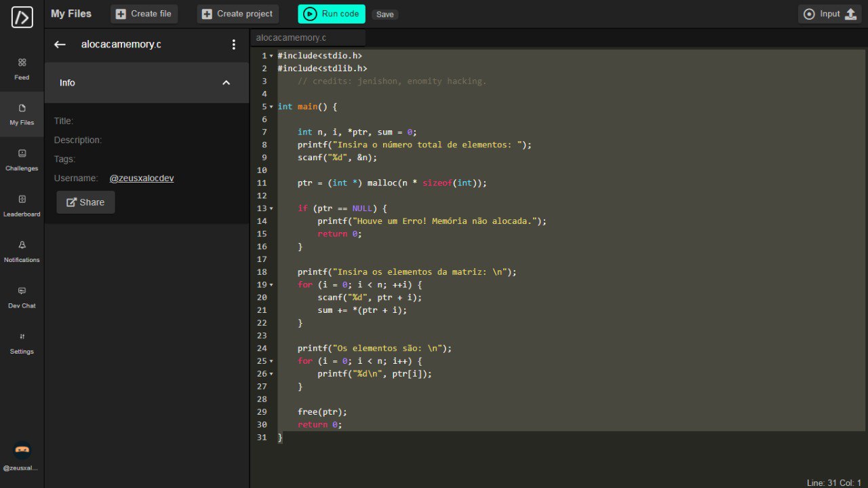Fold the main function code block

(x=271, y=107)
